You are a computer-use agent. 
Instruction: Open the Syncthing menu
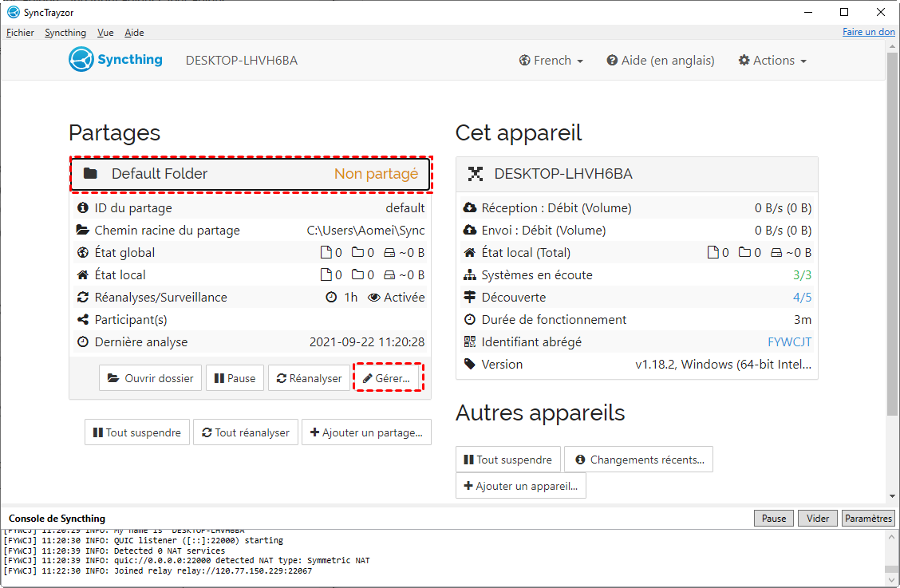pos(65,33)
